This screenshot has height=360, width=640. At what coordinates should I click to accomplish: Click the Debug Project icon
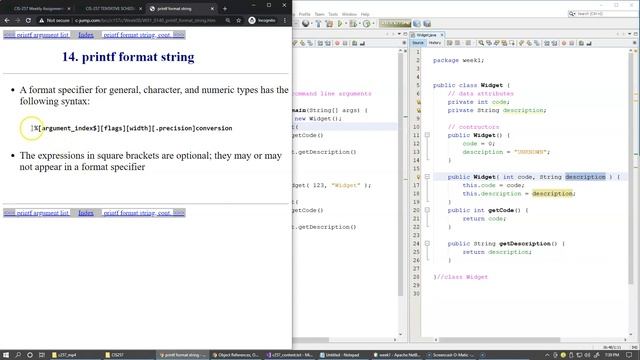[353, 24]
